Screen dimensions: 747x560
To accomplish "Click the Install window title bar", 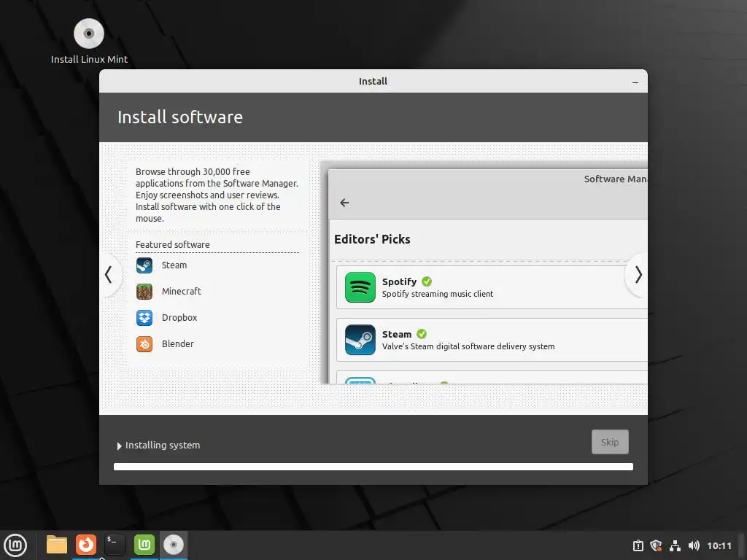I will (373, 82).
